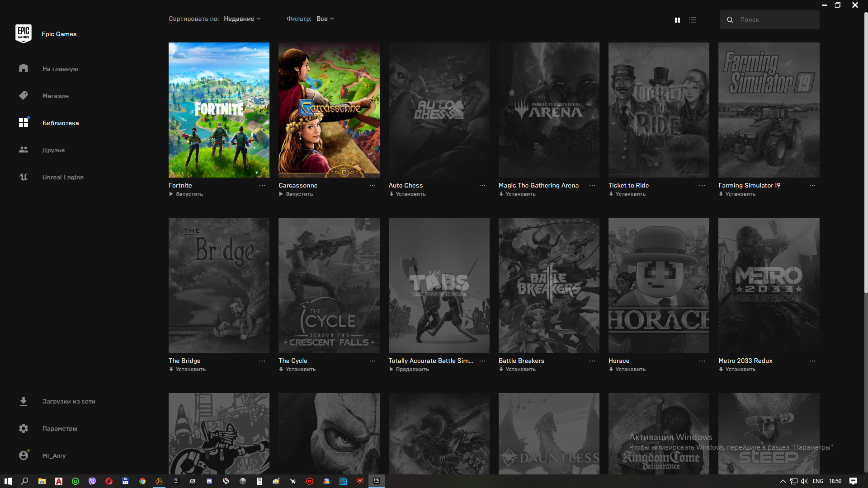The width and height of the screenshot is (868, 488).
Task: Click the Epic Games logo icon
Action: click(x=24, y=34)
